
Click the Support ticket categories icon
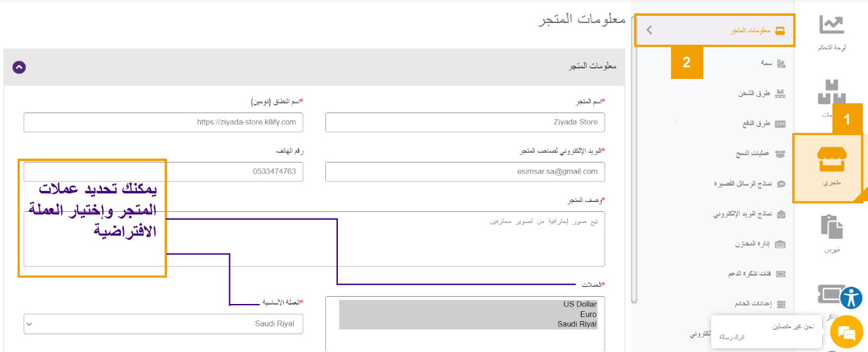(x=780, y=274)
